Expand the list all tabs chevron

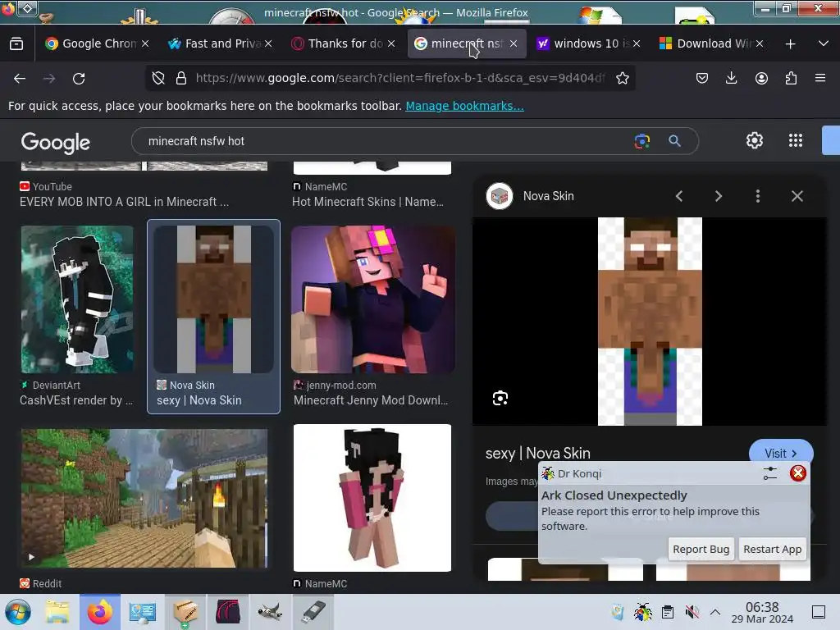pos(824,43)
